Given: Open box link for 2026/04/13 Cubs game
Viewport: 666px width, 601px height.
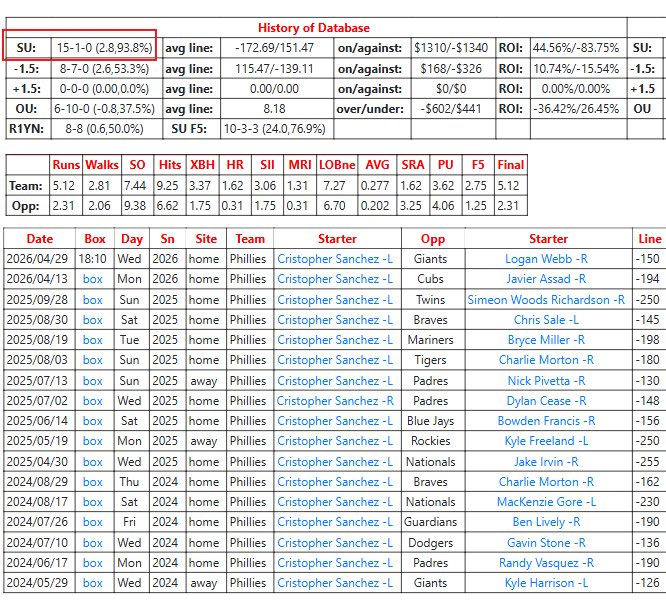Looking at the screenshot, I should point(93,279).
